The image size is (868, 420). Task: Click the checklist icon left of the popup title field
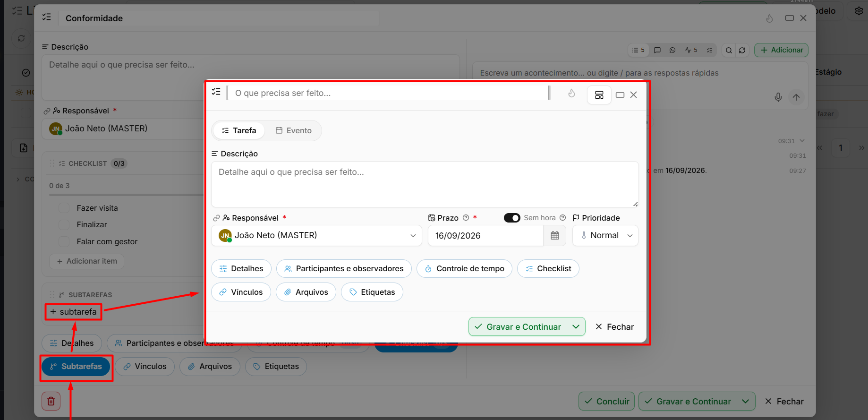pyautogui.click(x=216, y=92)
